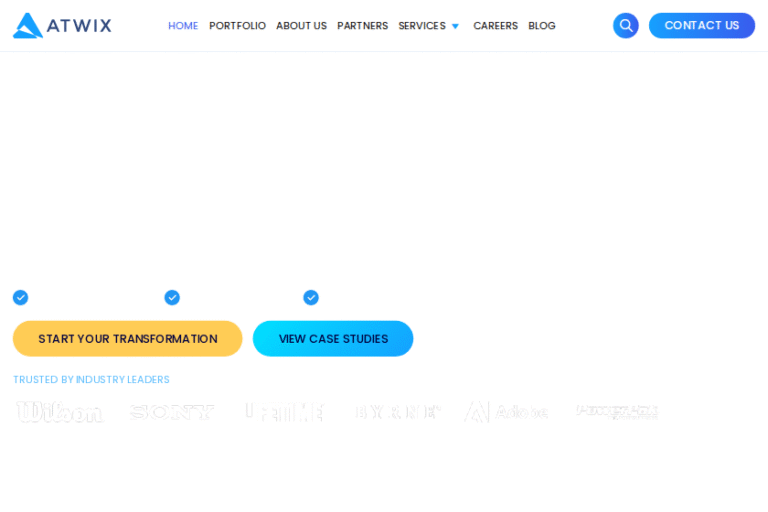768x512 pixels.
Task: Click the first blue checkmark icon
Action: coord(20,298)
